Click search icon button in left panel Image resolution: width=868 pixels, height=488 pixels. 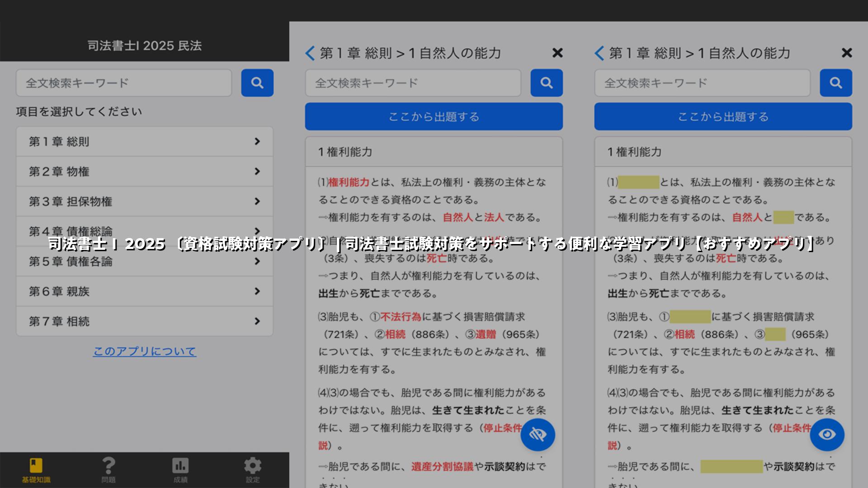257,83
